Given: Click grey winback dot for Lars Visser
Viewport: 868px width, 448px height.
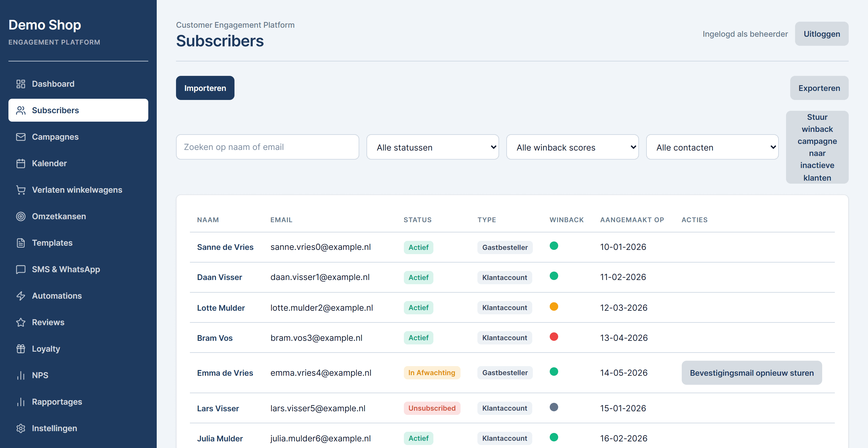Looking at the screenshot, I should point(554,407).
